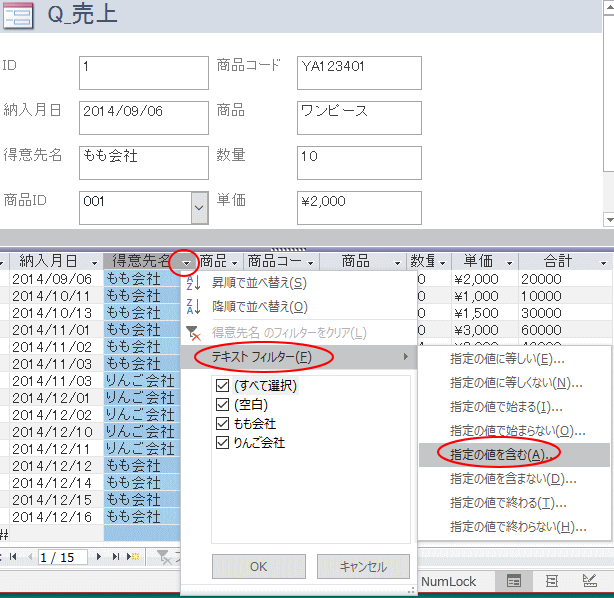The height and width of the screenshot is (598, 614).
Task: Uncheck the りんご会社 filter checkbox
Action: (x=222, y=443)
